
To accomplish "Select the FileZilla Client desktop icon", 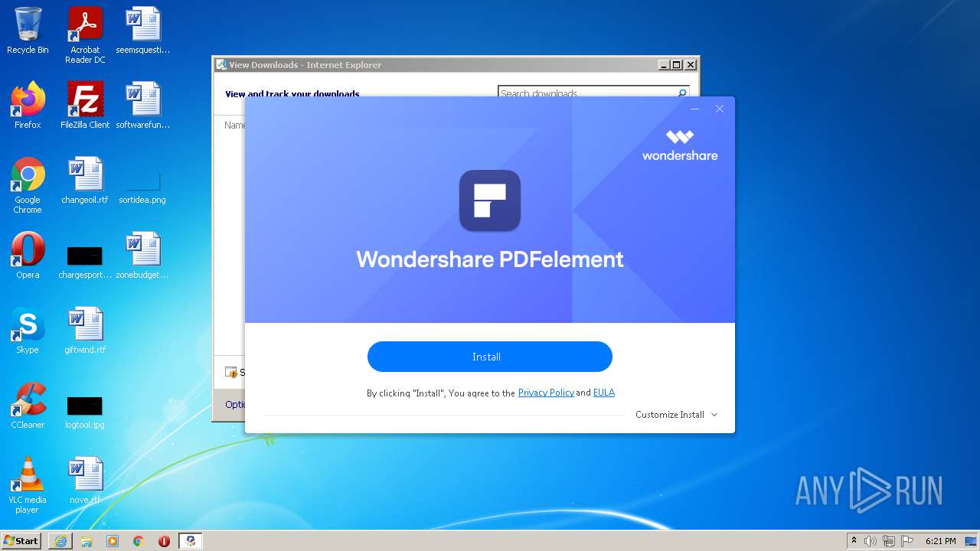I will coord(85,106).
